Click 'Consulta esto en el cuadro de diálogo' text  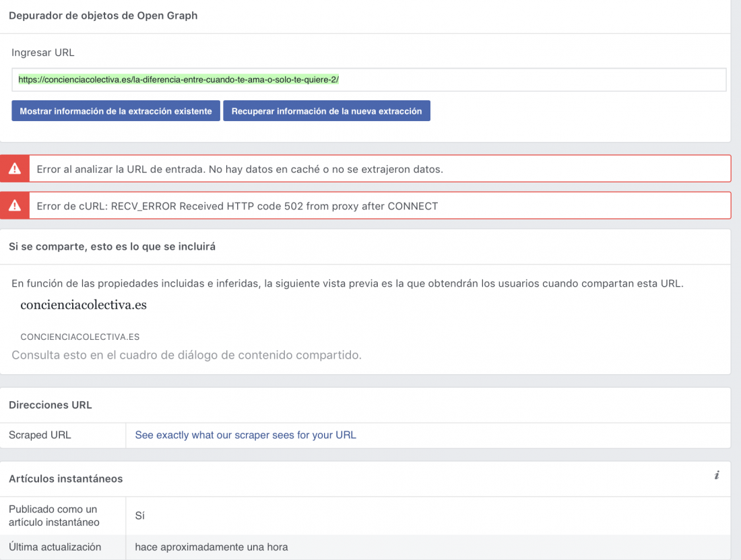click(x=187, y=355)
